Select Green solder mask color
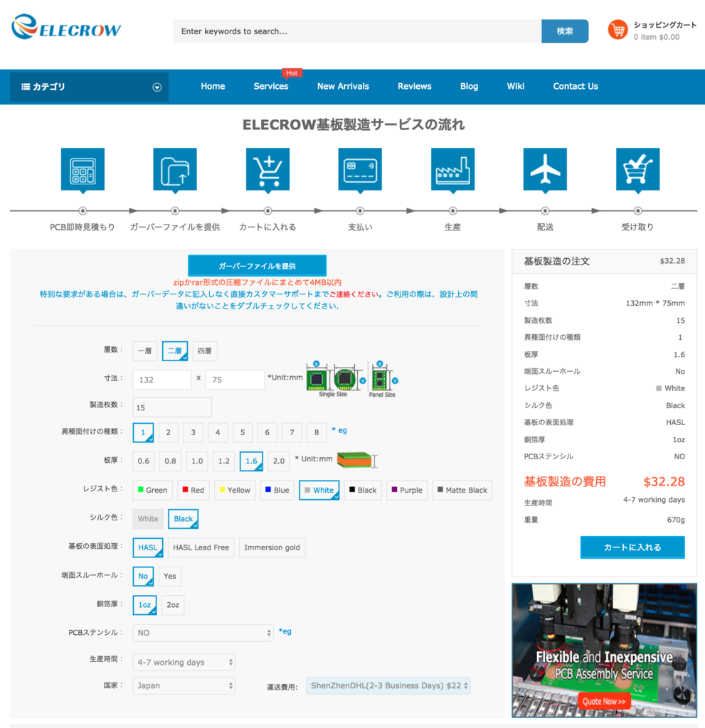Viewport: 705px width, 728px height. [152, 490]
